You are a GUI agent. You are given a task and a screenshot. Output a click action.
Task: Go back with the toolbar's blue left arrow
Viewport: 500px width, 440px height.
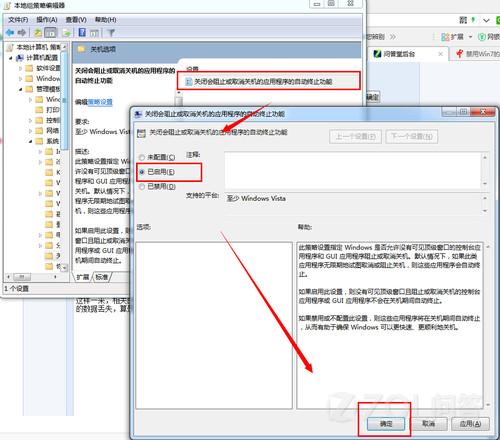click(10, 32)
